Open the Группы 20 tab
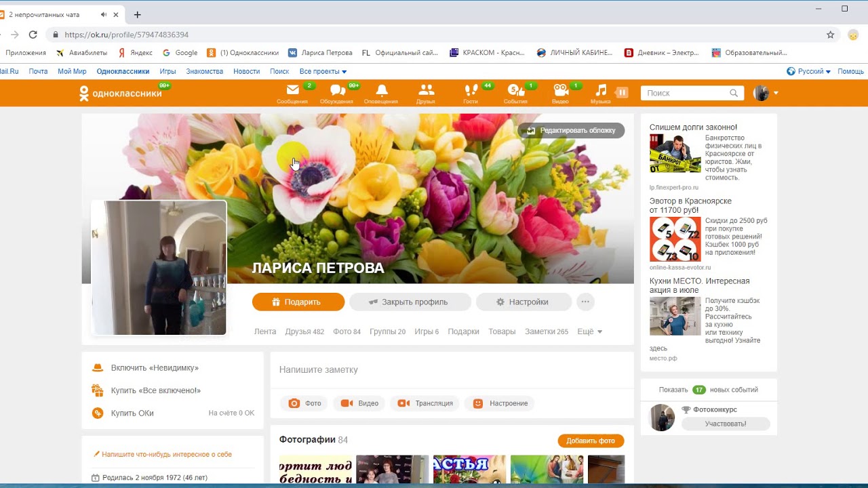 tap(387, 331)
